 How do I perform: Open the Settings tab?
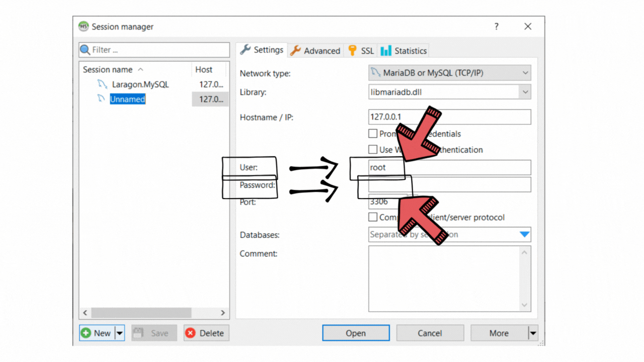pos(262,50)
